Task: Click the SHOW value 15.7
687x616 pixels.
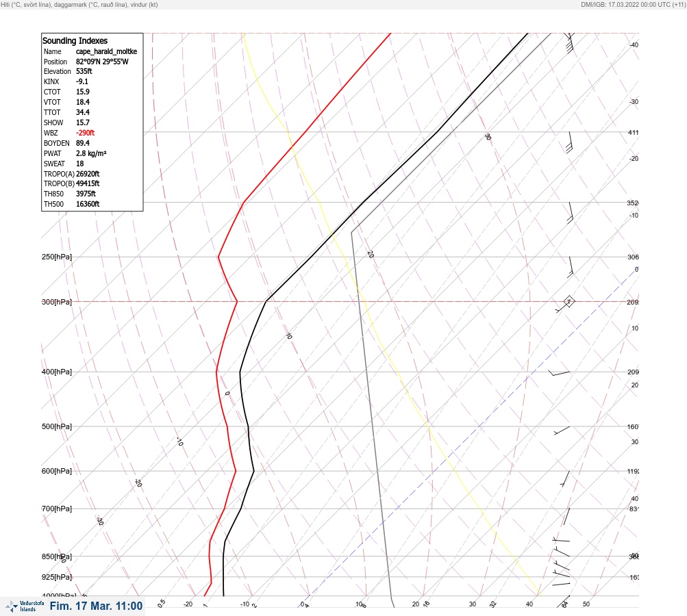Action: point(82,123)
